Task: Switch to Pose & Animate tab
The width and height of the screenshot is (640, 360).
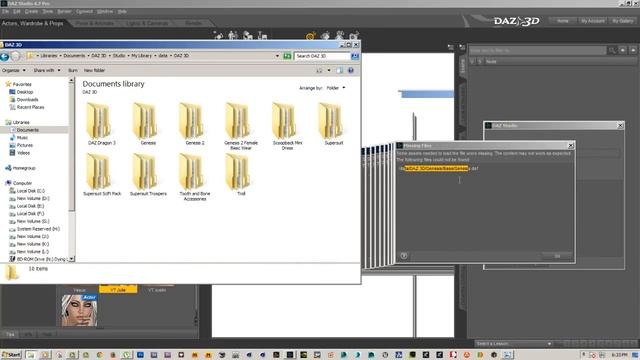Action: coord(94,23)
